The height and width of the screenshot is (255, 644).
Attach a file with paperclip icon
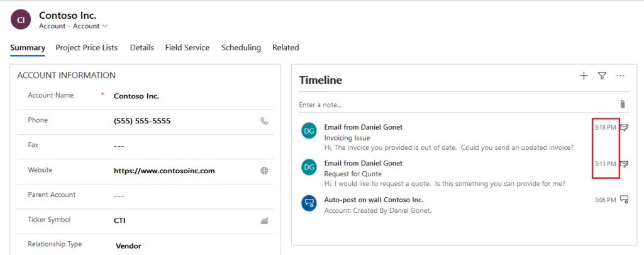(x=623, y=105)
